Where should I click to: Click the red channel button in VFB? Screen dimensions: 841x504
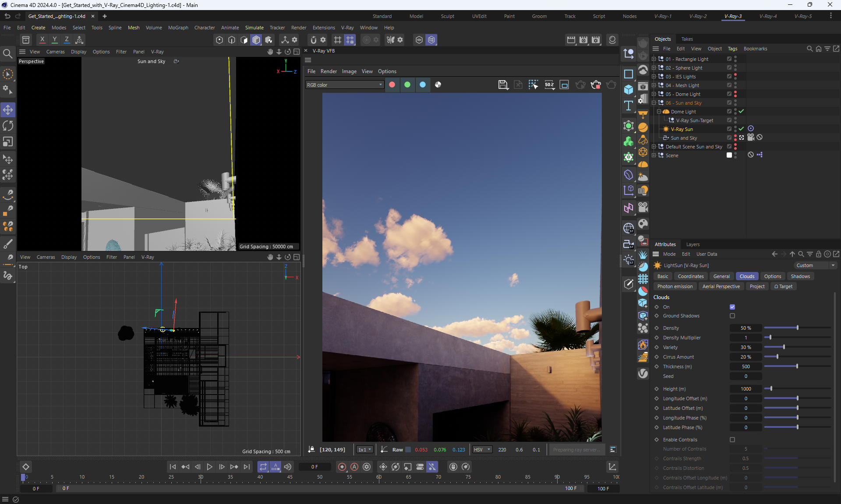[392, 85]
